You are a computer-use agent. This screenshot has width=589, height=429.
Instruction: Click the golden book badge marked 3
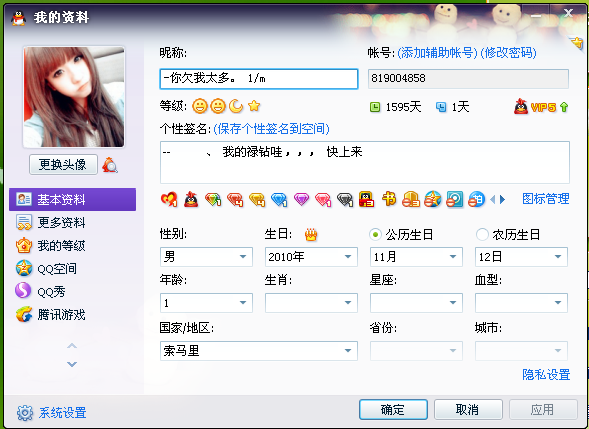411,199
